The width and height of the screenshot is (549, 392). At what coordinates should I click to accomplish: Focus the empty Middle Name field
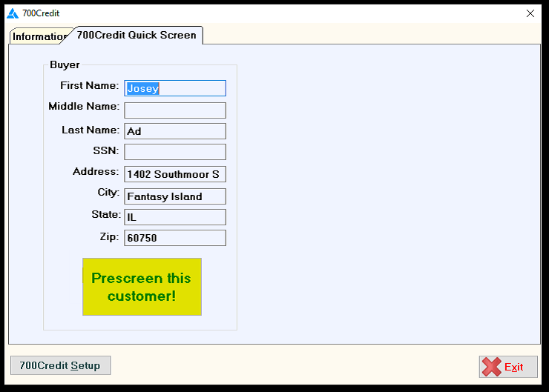pyautogui.click(x=174, y=110)
